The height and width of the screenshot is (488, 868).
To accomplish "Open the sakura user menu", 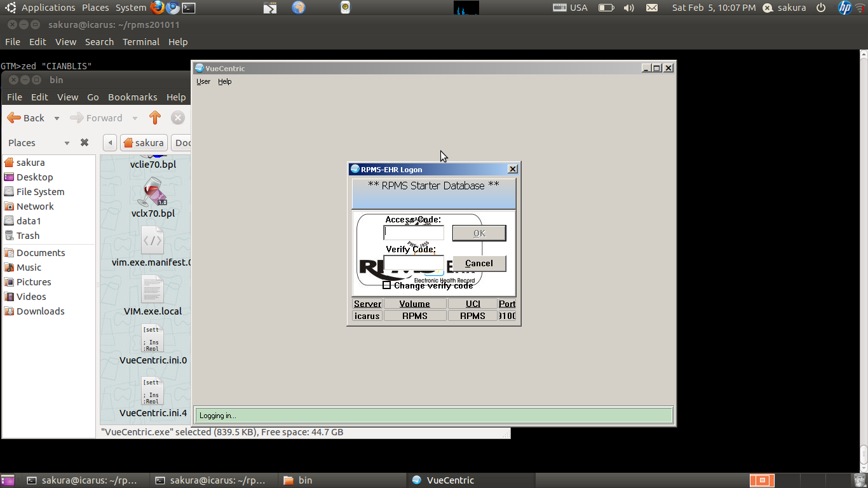I will (x=785, y=8).
